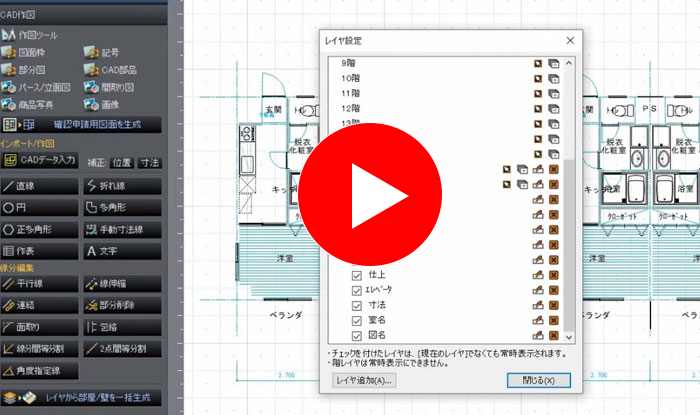
Task: Click copy-layer icon on 9階 row
Action: coord(554,64)
